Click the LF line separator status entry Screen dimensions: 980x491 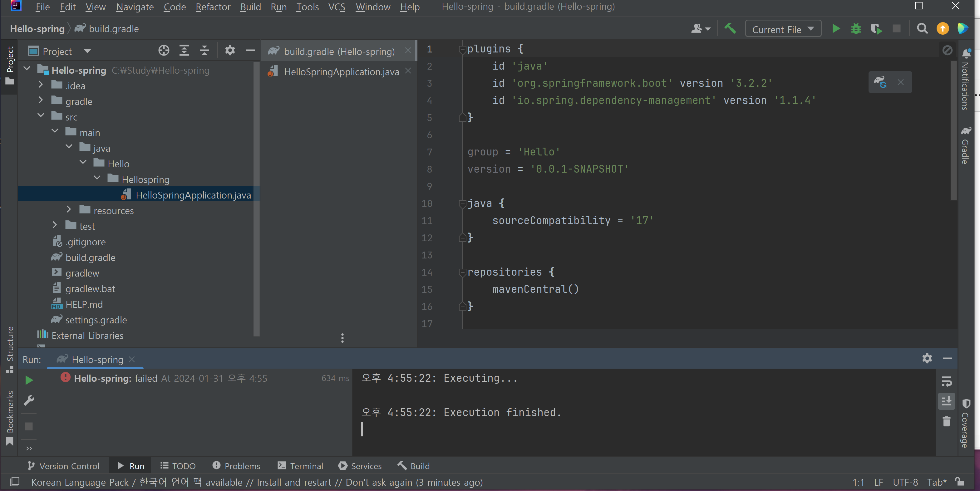[x=878, y=482]
